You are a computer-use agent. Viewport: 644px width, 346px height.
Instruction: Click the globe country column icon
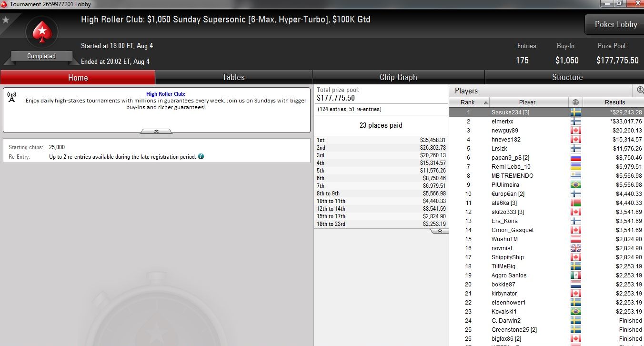[x=575, y=102]
